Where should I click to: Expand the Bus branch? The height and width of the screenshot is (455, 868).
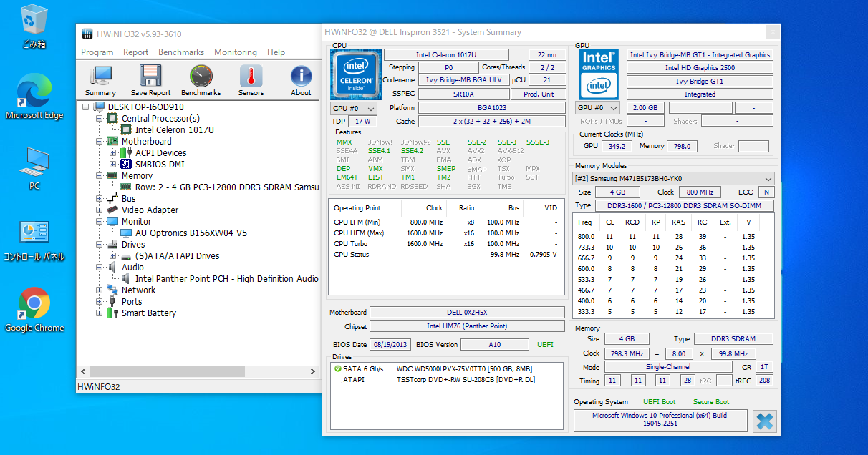[100, 199]
